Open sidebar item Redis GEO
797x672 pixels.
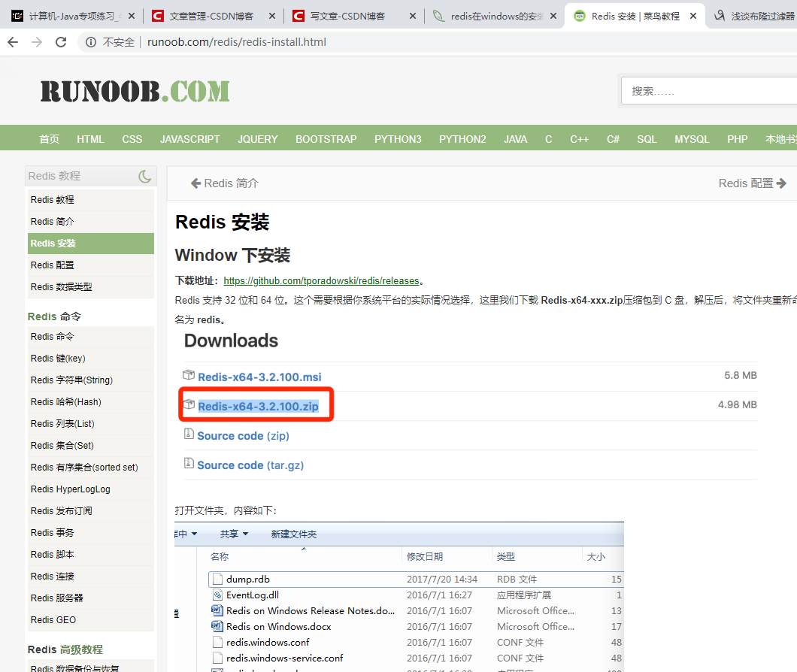pos(91,621)
